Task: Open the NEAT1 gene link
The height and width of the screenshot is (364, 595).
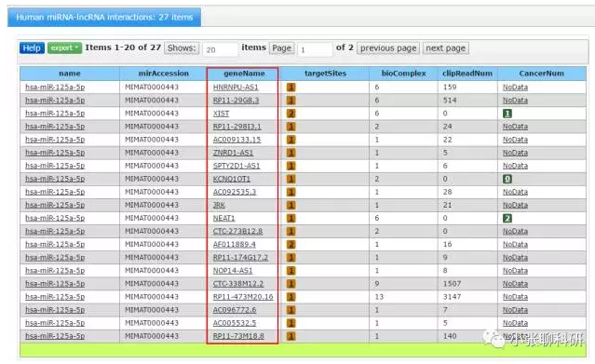Action: coord(223,218)
